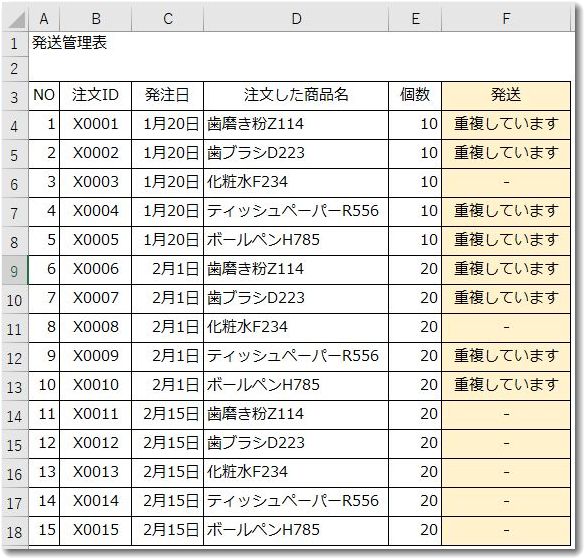The width and height of the screenshot is (584, 558).
Task: Select the 化粧水F234 cell in row 11
Action: pyautogui.click(x=296, y=327)
